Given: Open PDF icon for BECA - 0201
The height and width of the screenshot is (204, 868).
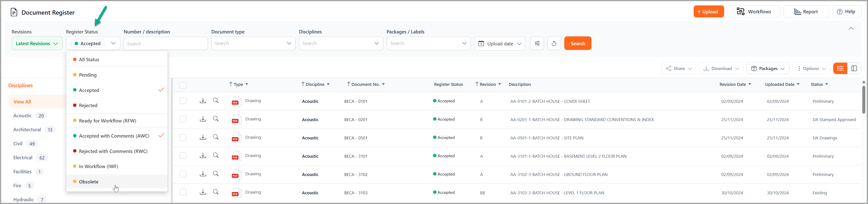Looking at the screenshot, I should [236, 119].
